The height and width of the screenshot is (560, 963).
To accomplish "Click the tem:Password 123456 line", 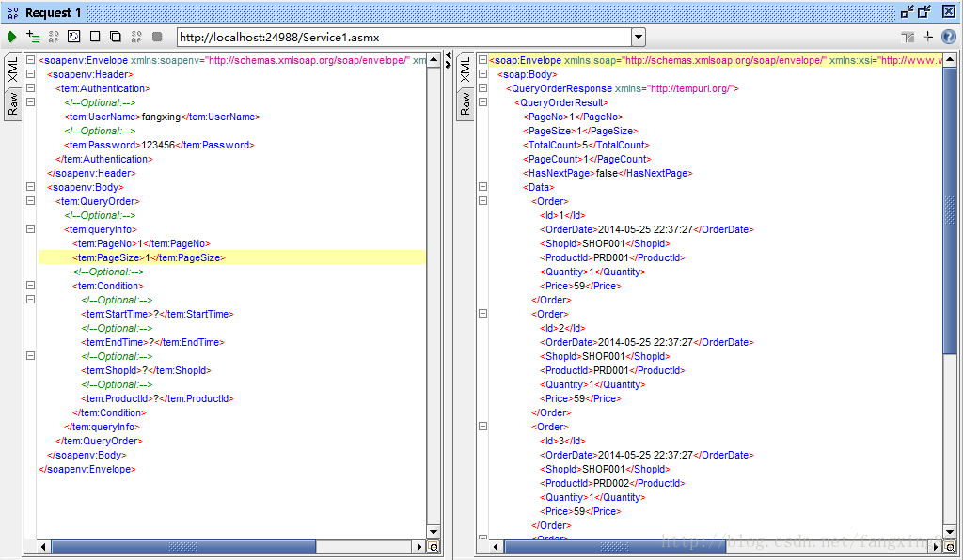I will point(159,145).
